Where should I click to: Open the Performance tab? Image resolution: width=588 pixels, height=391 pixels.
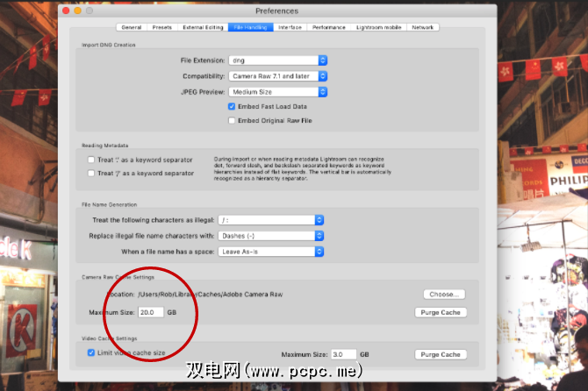tap(329, 27)
